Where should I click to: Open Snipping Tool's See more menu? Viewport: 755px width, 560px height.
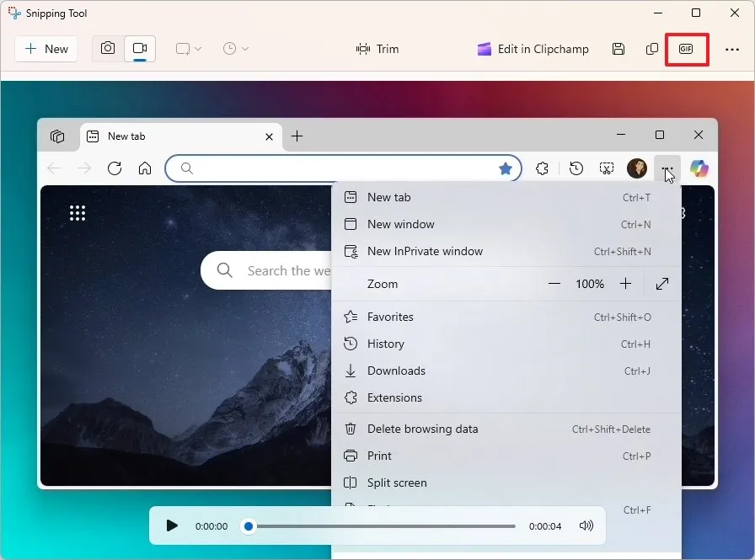pyautogui.click(x=732, y=49)
